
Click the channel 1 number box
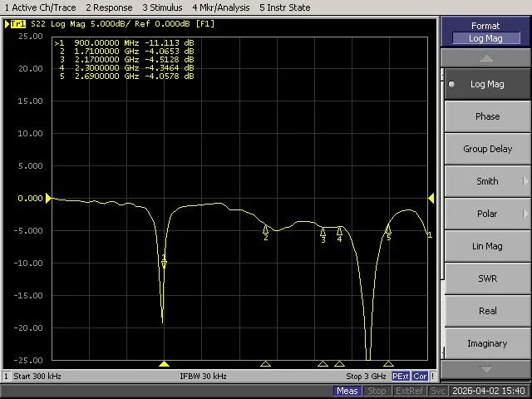pyautogui.click(x=6, y=377)
